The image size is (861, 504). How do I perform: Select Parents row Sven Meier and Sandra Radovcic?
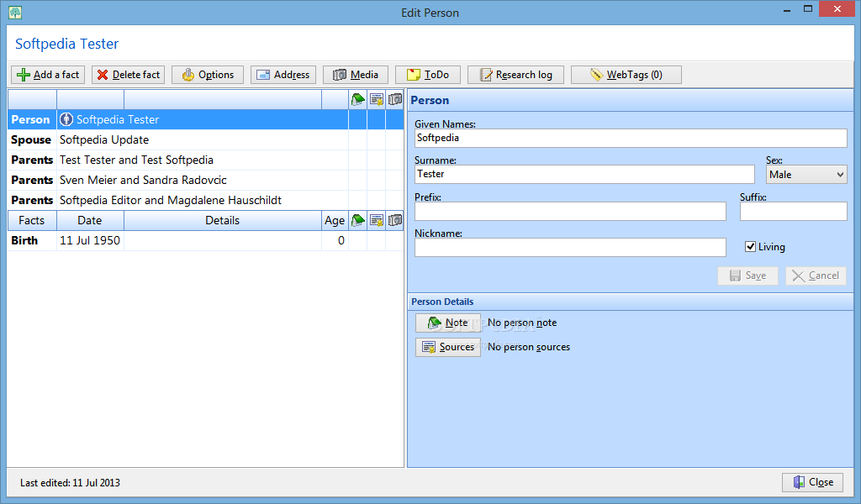coord(205,180)
